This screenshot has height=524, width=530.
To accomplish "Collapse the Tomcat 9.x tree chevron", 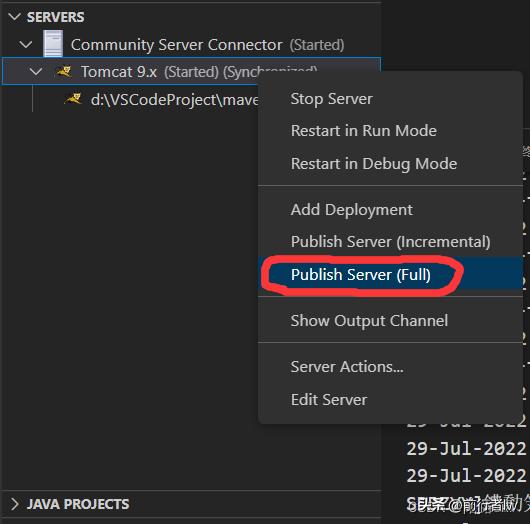I will click(36, 71).
